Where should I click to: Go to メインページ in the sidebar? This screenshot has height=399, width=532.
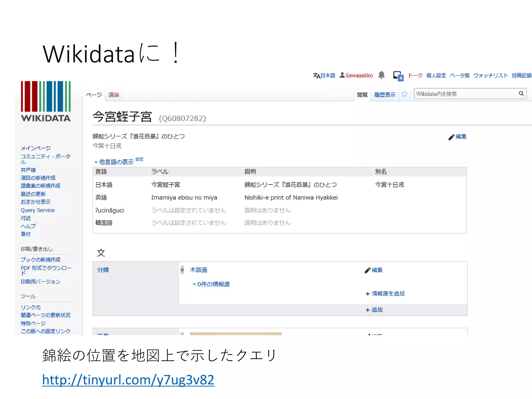(x=36, y=148)
